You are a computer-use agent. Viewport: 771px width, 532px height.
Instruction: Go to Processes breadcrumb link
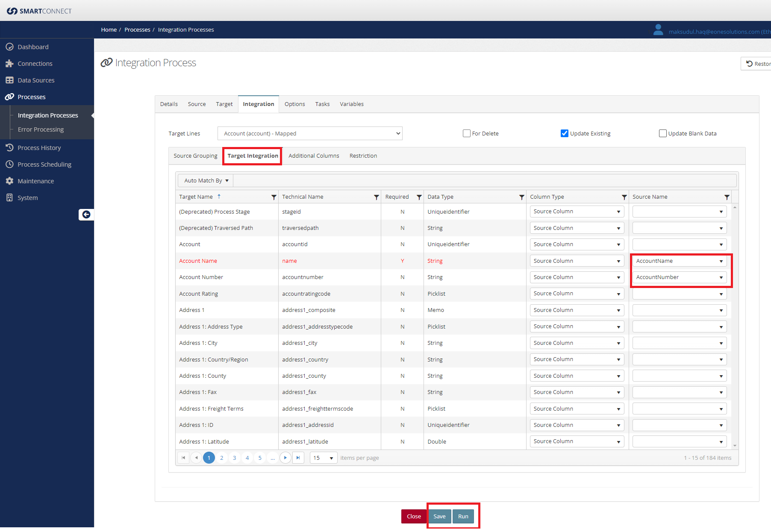coord(137,29)
